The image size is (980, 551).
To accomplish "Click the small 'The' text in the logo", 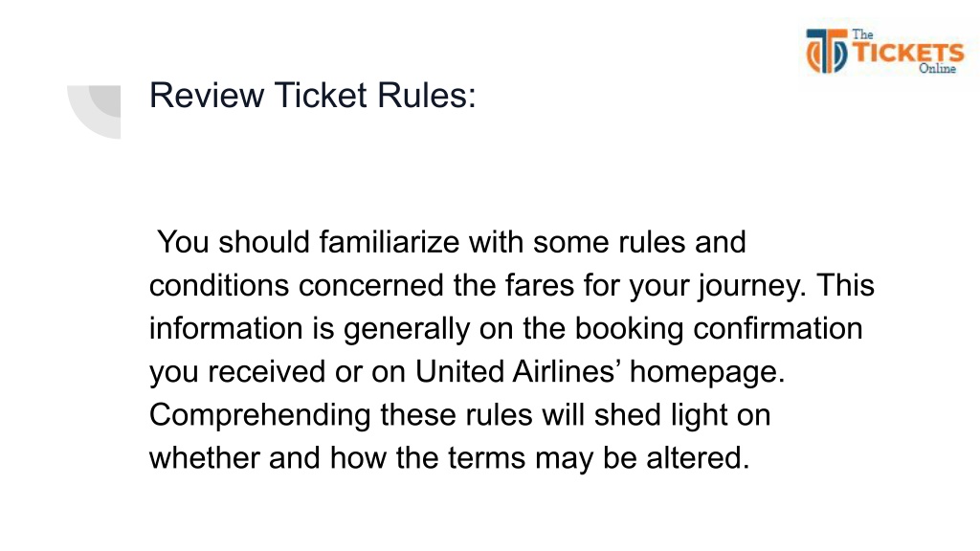I will point(862,34).
